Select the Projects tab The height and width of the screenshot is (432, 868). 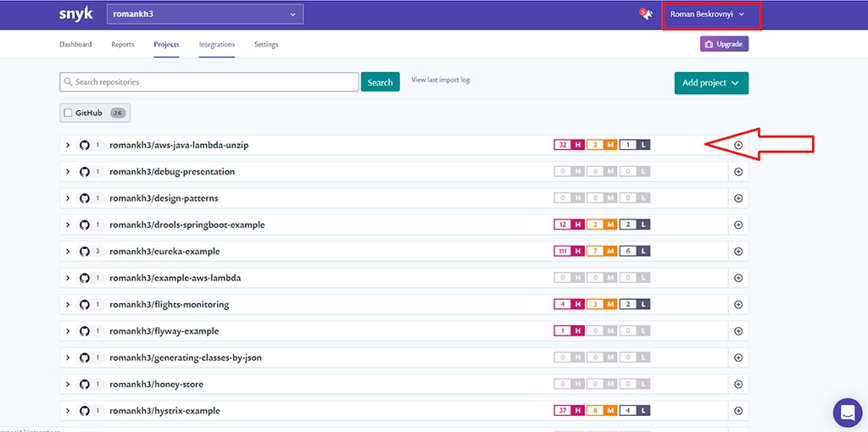[x=167, y=44]
